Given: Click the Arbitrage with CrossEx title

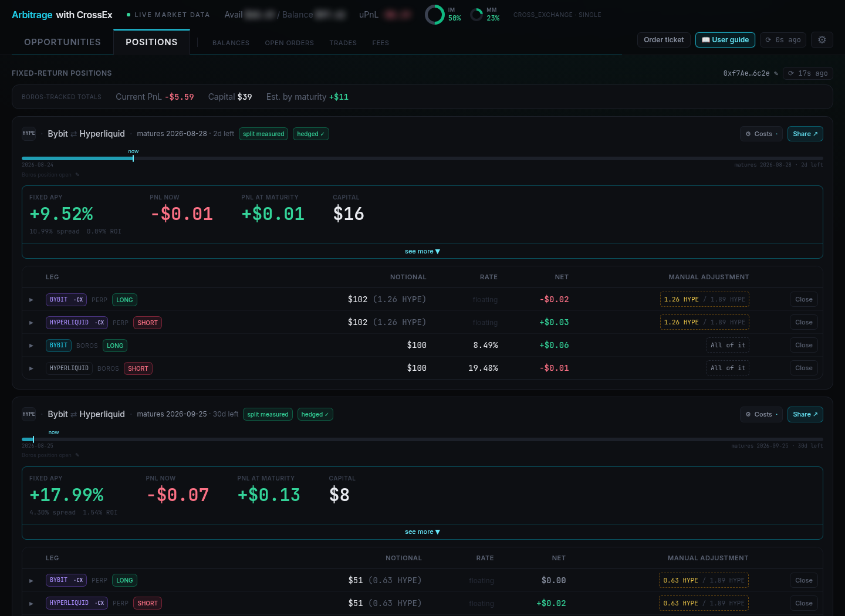Looking at the screenshot, I should (62, 15).
